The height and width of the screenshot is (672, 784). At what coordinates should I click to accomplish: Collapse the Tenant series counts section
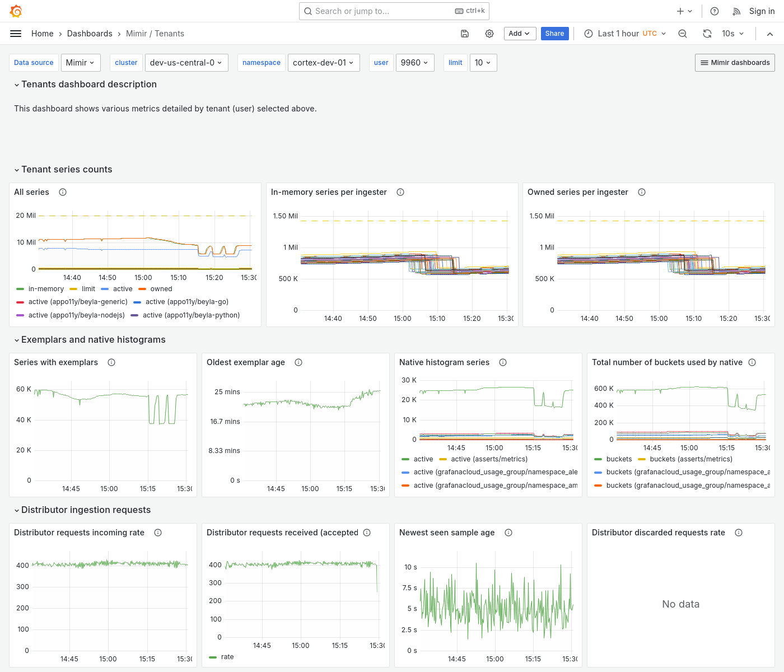tap(63, 169)
